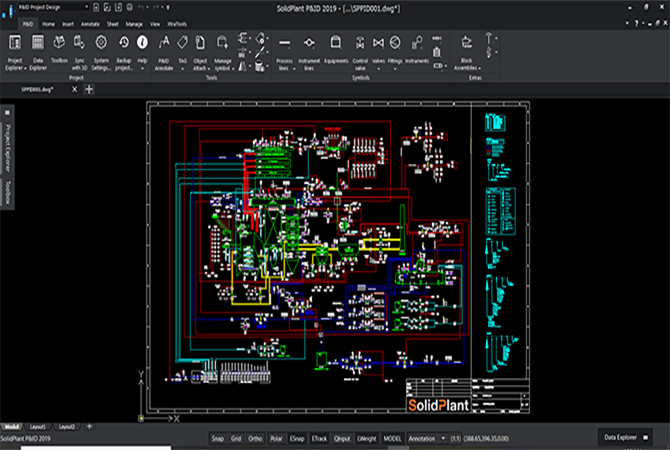Toggle ETrack in status bar

pyautogui.click(x=319, y=438)
